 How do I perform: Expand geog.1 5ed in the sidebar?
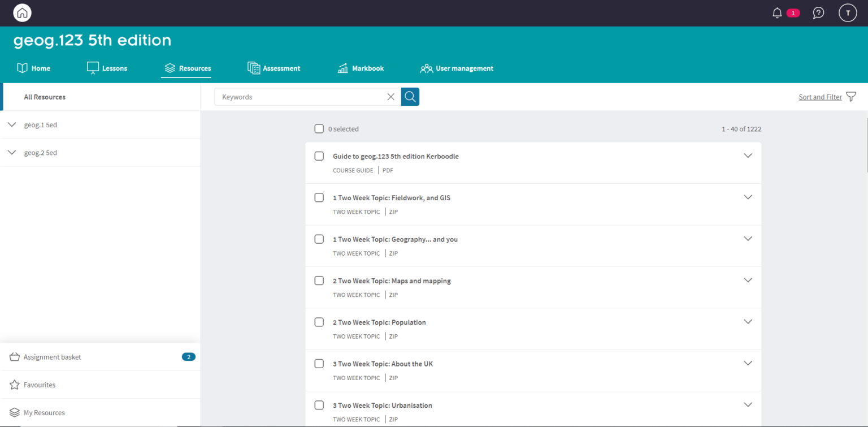tap(12, 124)
